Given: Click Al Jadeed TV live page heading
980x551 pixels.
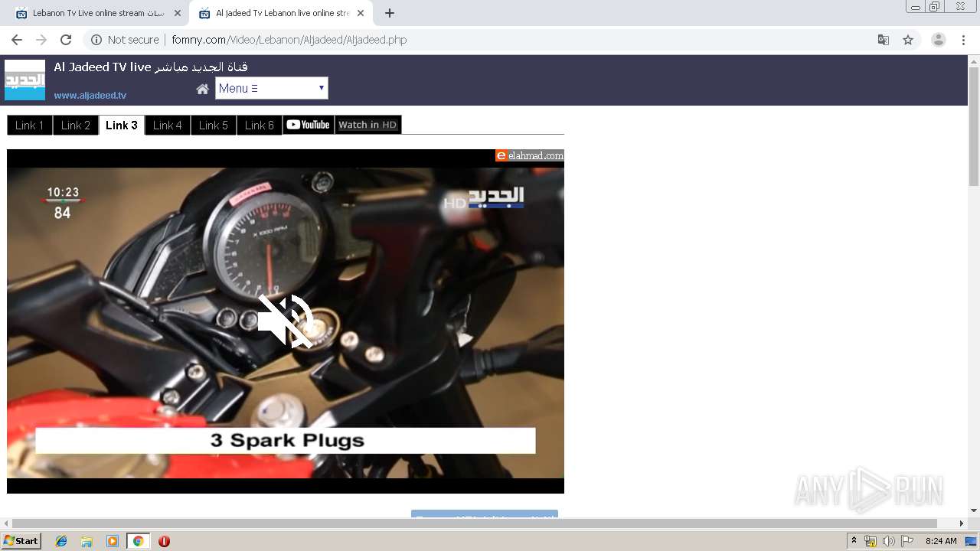Looking at the screenshot, I should click(151, 67).
